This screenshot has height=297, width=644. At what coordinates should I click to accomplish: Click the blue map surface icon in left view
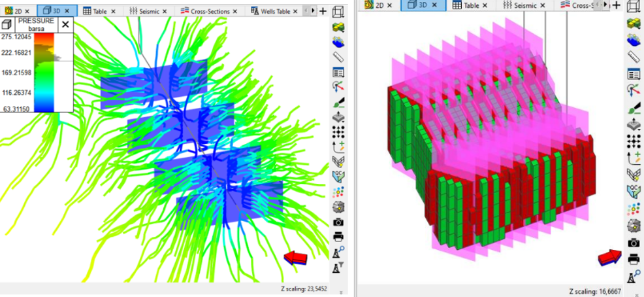338,42
